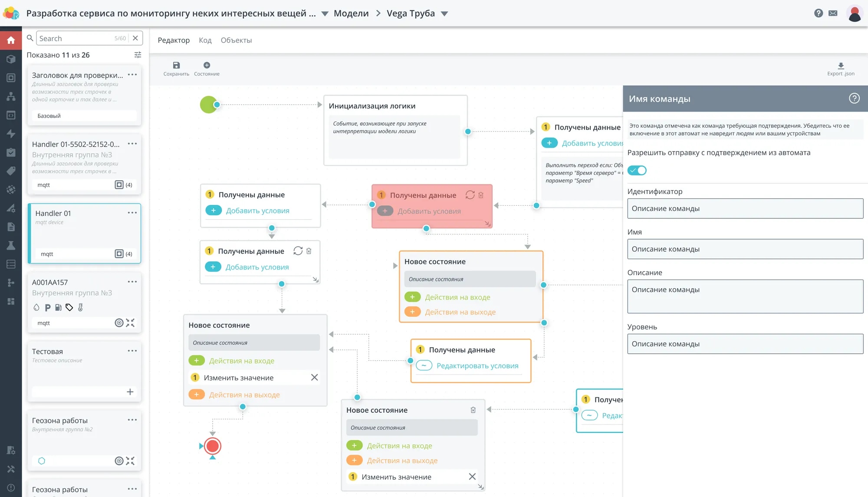868x497 pixels.
Task: Open dropdown arrow next to Vega Труба
Action: (x=444, y=13)
